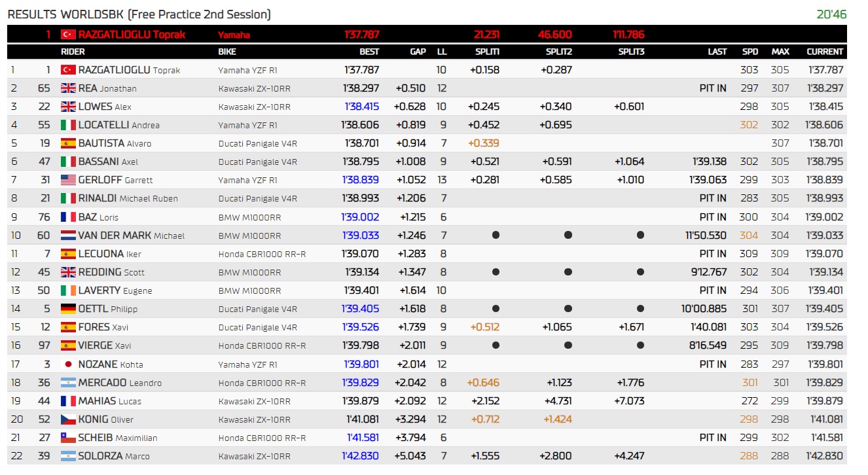Click the UK flag next to LOWES Alex
This screenshot has height=475, width=868.
tap(68, 107)
